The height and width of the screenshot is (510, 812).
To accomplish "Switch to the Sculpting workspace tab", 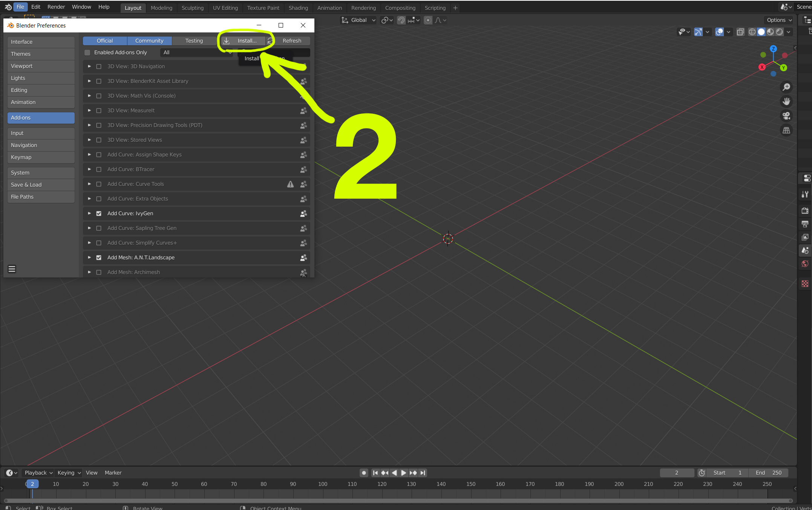I will (192, 8).
